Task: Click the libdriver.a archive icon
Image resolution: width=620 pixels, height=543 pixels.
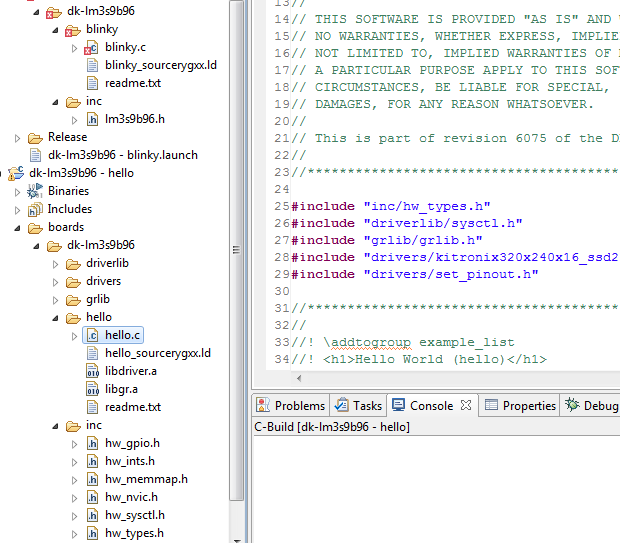Action: point(92,371)
